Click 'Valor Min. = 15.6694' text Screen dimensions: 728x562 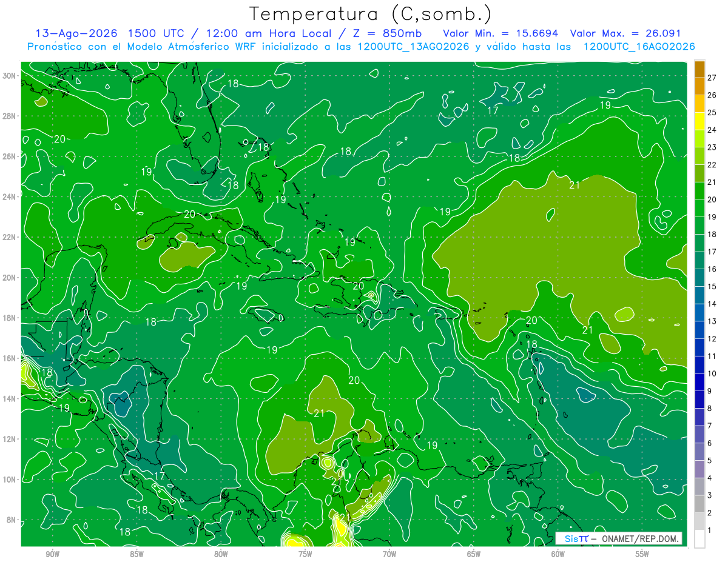pos(500,33)
